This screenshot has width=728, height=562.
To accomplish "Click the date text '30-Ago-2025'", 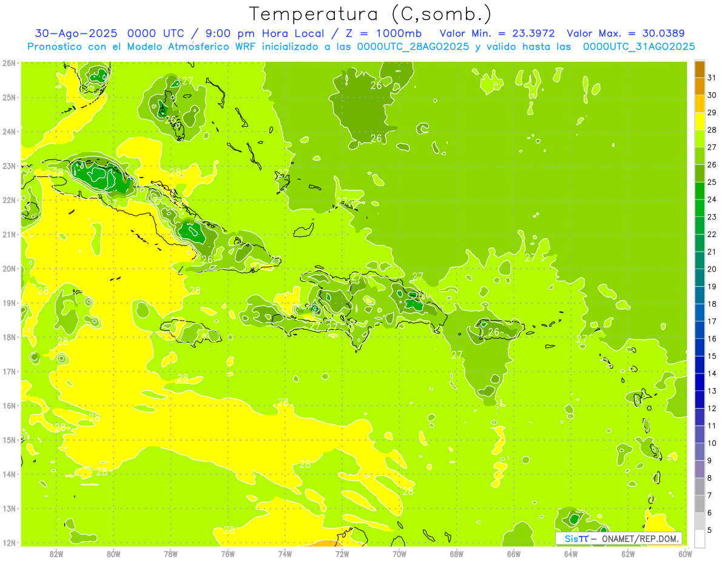I will coord(76,33).
